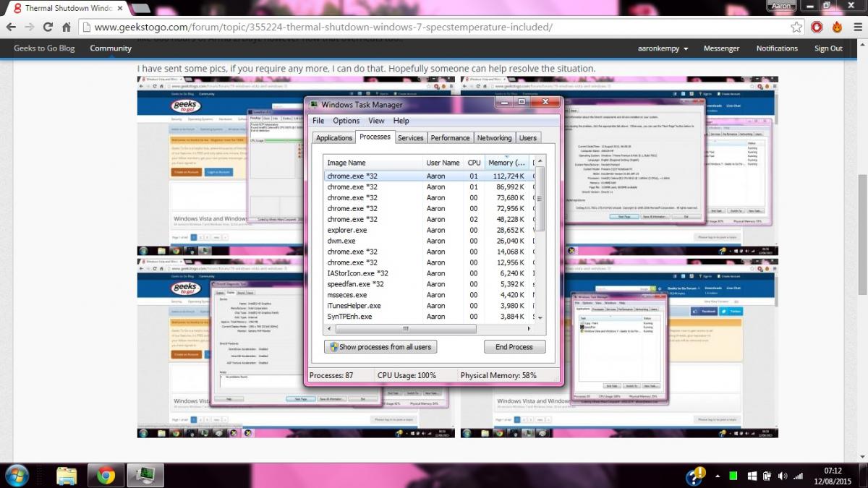Select the Processes tab
Image resolution: width=868 pixels, height=488 pixels.
pyautogui.click(x=375, y=137)
